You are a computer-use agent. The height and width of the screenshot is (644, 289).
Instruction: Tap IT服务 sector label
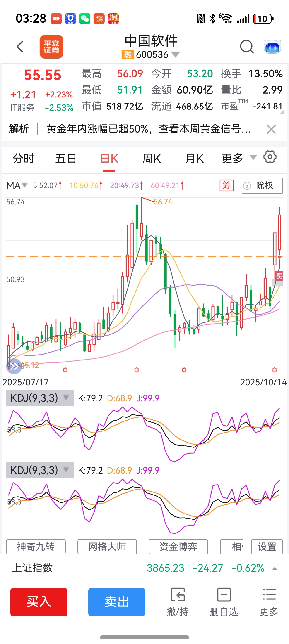click(22, 108)
